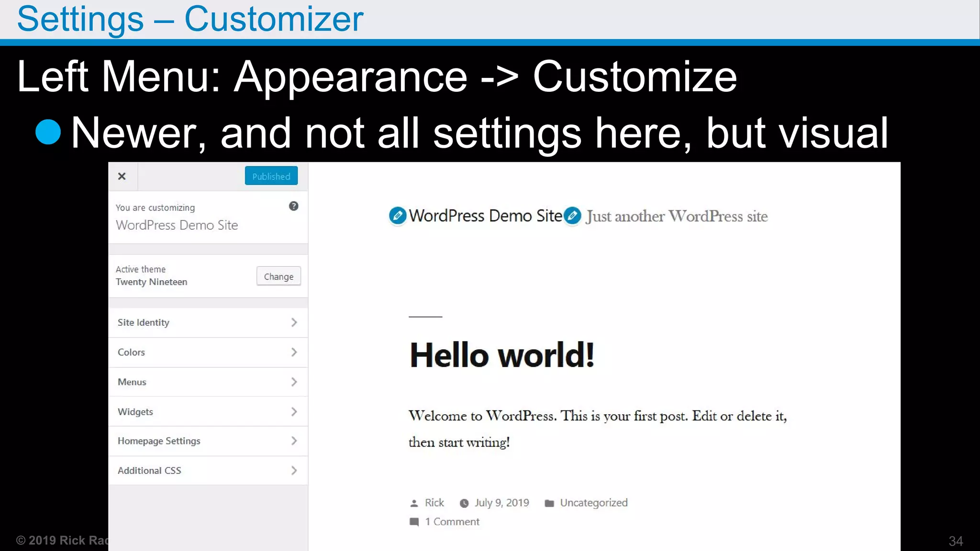This screenshot has height=551, width=980.
Task: Expand chevron beside Colors
Action: click(x=294, y=353)
